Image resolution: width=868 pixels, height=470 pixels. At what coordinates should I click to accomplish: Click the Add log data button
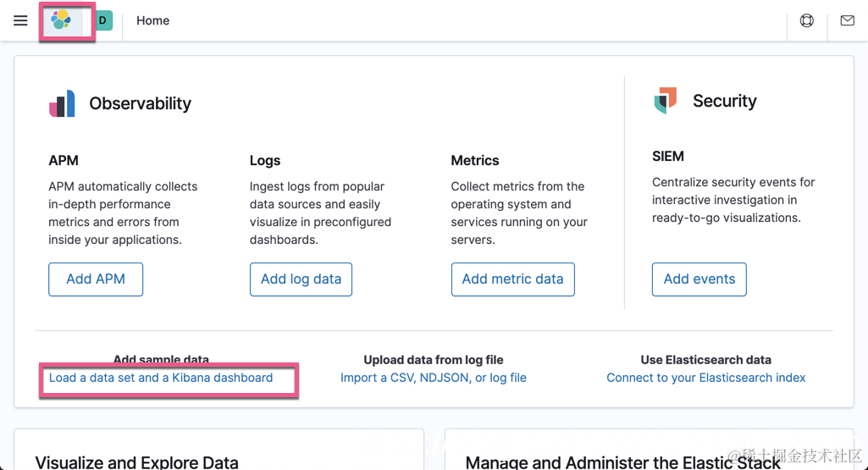pyautogui.click(x=301, y=279)
